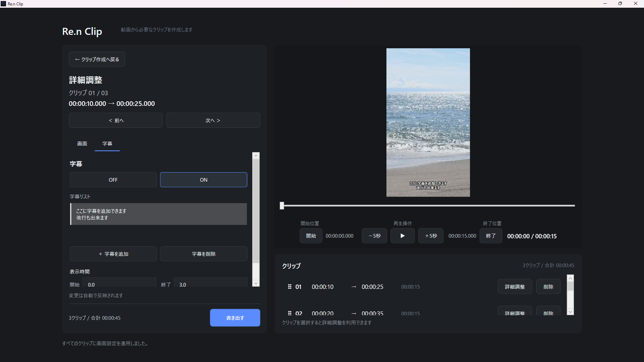Click the clip list scroll up arrow
This screenshot has height=362, width=644.
[570, 278]
